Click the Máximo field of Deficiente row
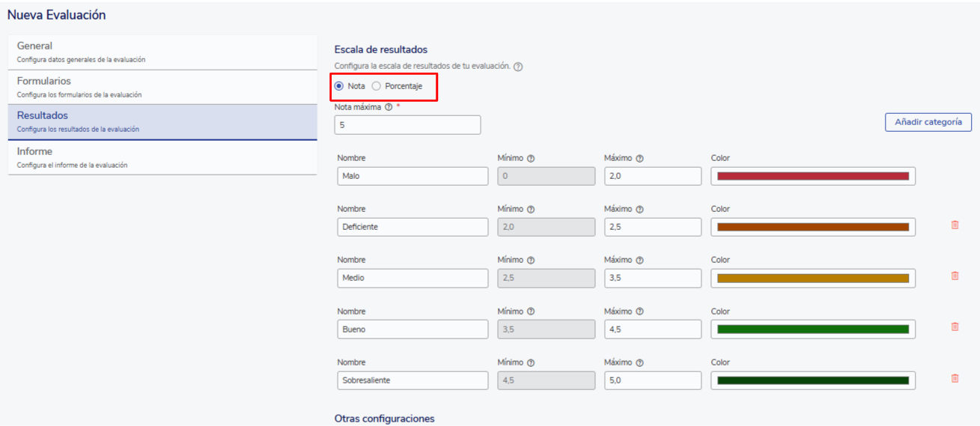 point(652,227)
